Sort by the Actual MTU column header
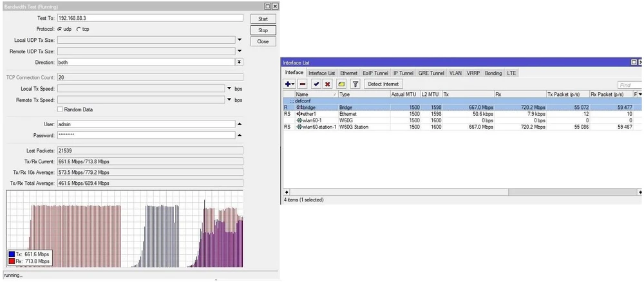644x282 pixels. coord(405,95)
